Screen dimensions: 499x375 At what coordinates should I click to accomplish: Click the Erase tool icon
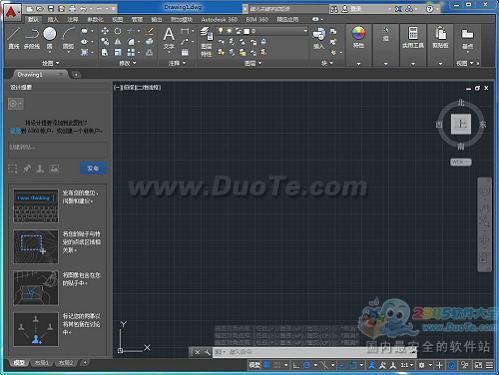pyautogui.click(x=150, y=31)
